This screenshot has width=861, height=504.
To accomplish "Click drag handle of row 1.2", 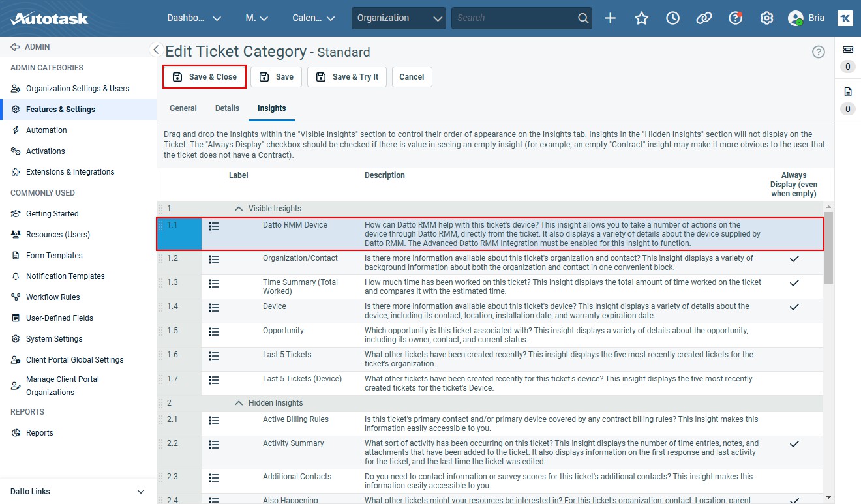I will click(160, 259).
